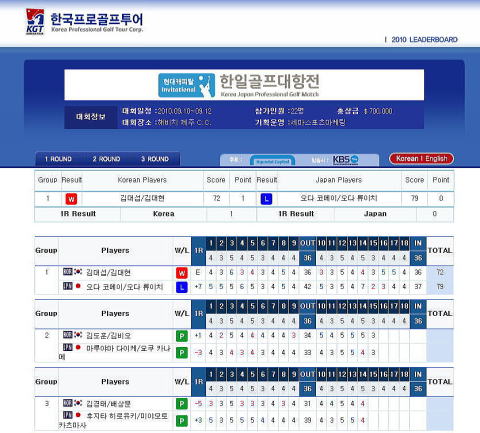The height and width of the screenshot is (433, 480).
Task: Click the sponsor logo next to KBS
Action: pos(272,161)
